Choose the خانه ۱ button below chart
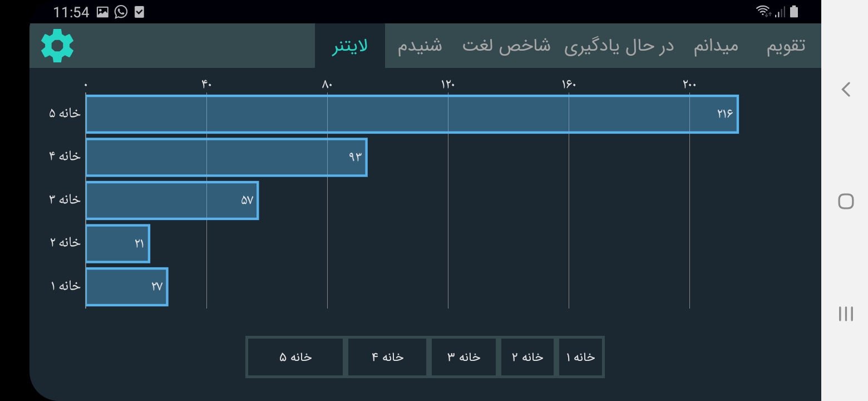The width and height of the screenshot is (868, 401). (x=580, y=357)
